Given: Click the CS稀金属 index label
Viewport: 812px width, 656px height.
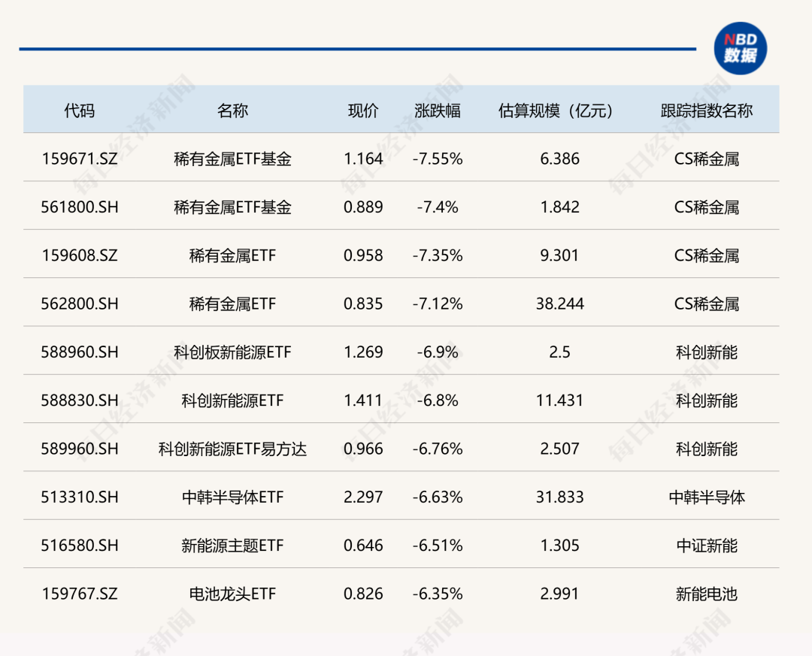Looking at the screenshot, I should tap(707, 159).
